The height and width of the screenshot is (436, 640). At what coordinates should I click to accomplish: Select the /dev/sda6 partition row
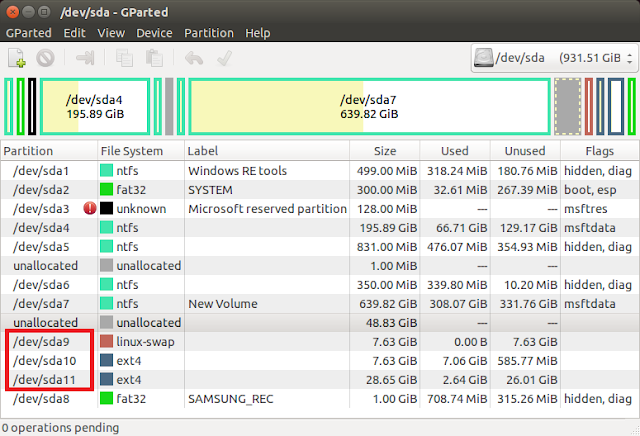tap(320, 285)
